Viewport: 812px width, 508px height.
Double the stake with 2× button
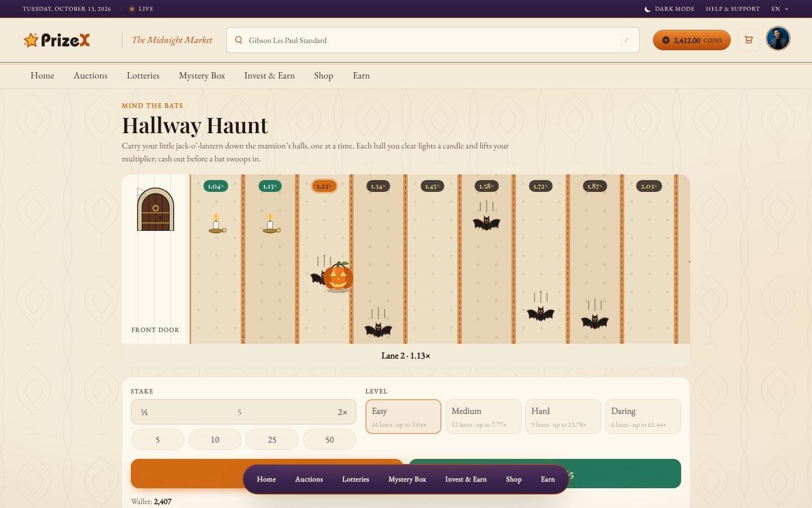point(342,412)
